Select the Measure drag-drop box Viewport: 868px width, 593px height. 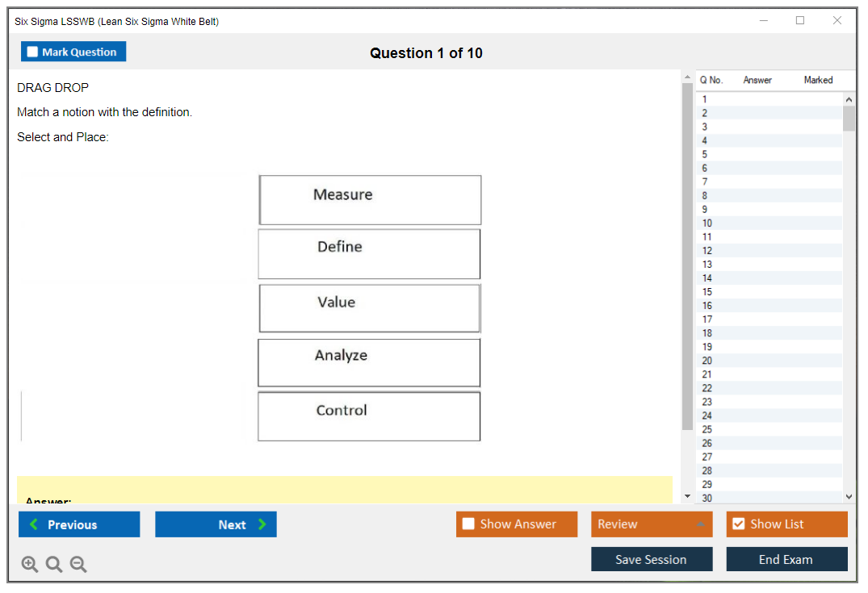tap(370, 200)
